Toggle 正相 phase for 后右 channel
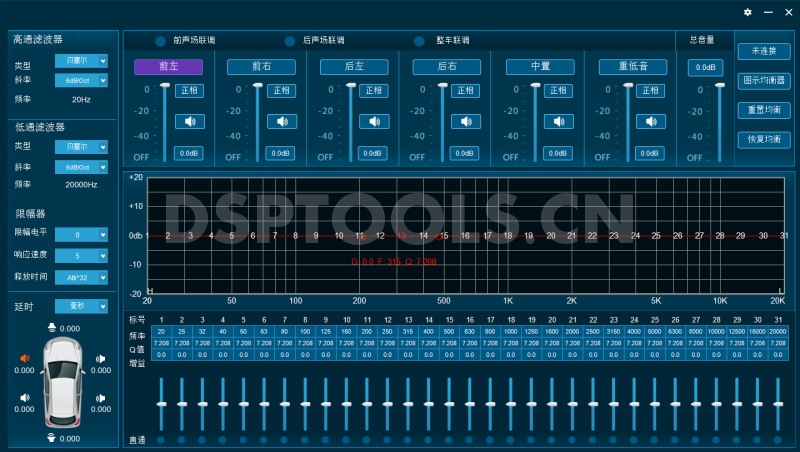 pos(466,91)
